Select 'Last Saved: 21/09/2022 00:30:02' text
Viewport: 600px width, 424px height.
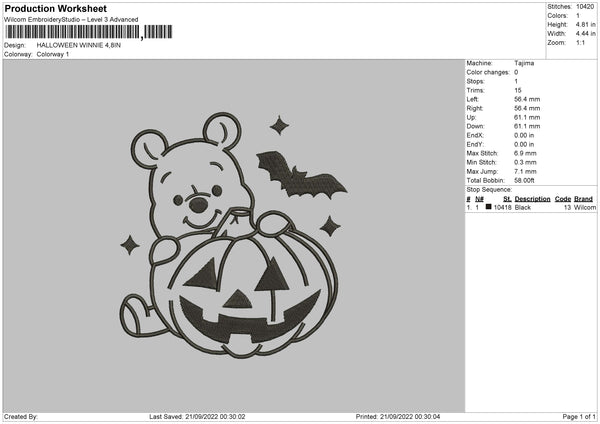pos(197,417)
